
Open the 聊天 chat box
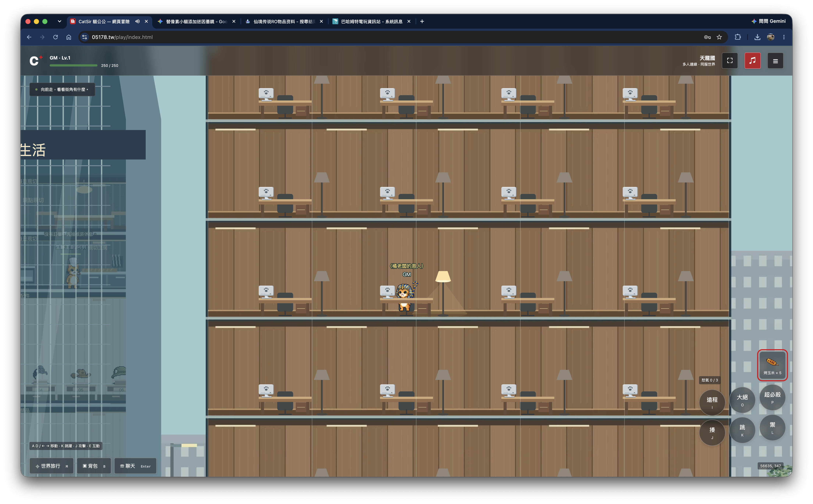click(135, 466)
